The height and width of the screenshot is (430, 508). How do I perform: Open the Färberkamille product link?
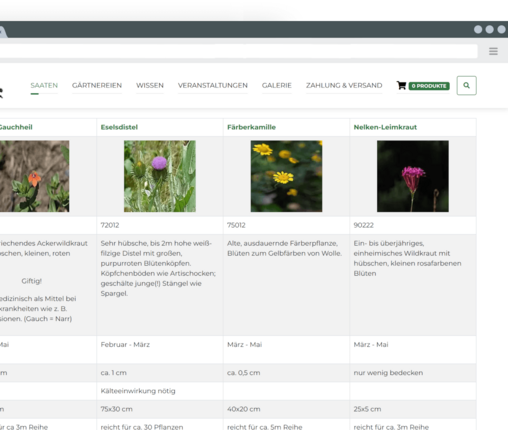pyautogui.click(x=251, y=127)
